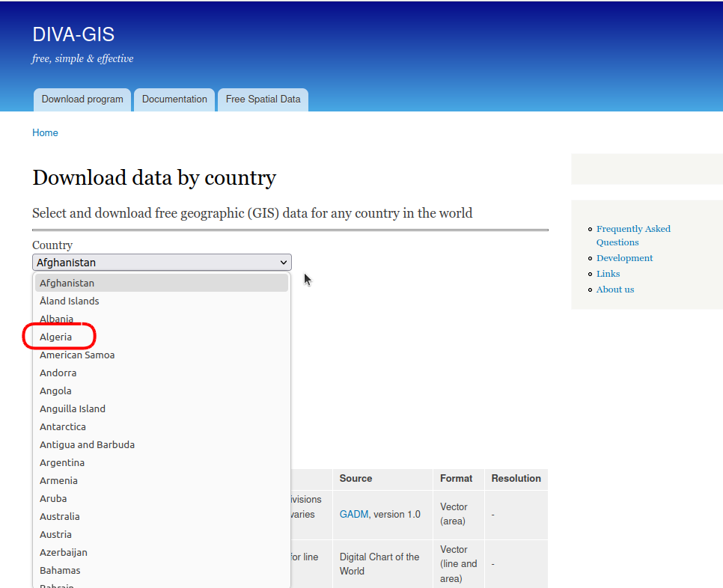723x588 pixels.
Task: Click the Home breadcrumb link
Action: [45, 132]
